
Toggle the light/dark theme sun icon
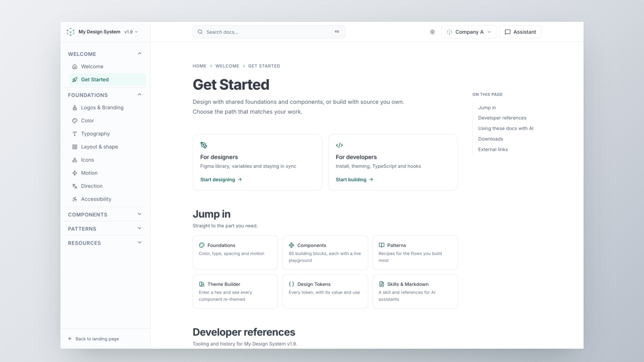[432, 32]
